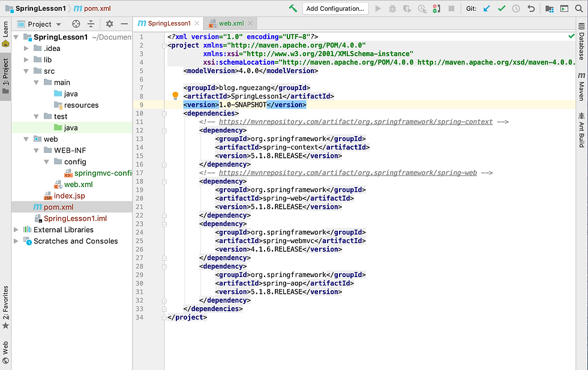Place cursor on the 4.1.6.RELEASE version text
The image size is (588, 370).
pos(277,249)
